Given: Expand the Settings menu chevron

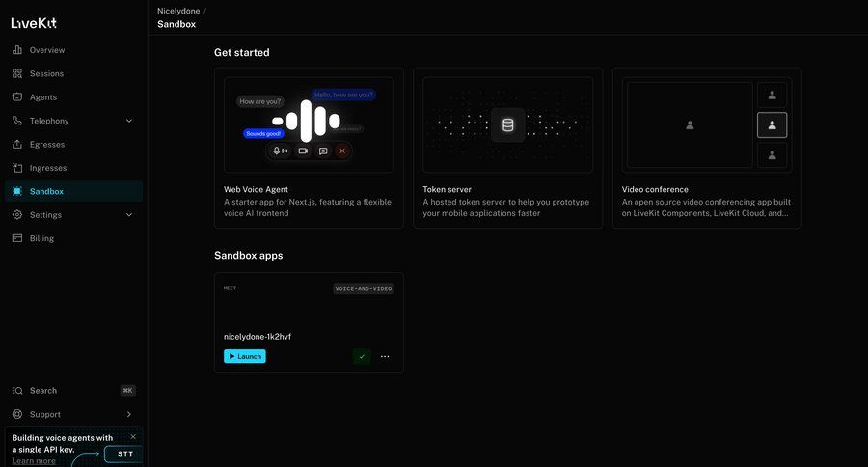Looking at the screenshot, I should [129, 214].
